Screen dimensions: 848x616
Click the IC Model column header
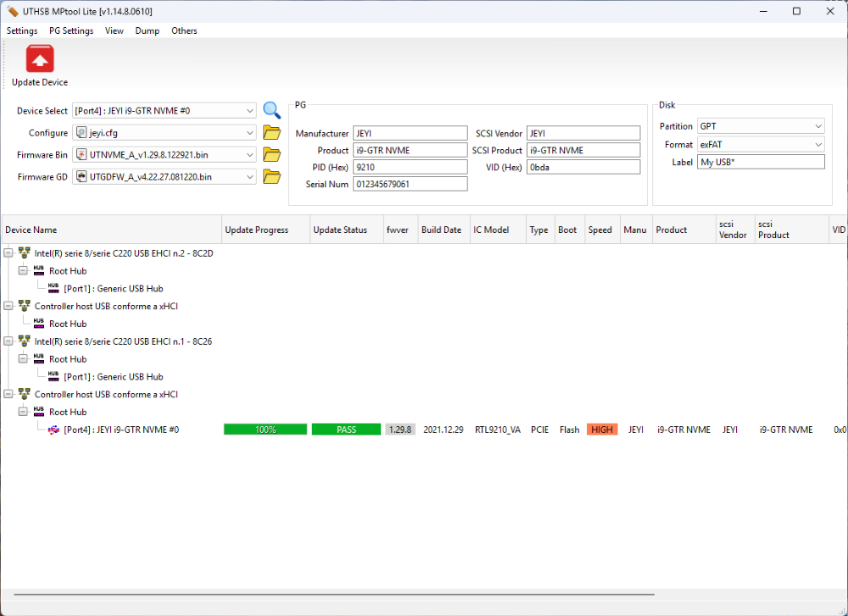pyautogui.click(x=491, y=230)
